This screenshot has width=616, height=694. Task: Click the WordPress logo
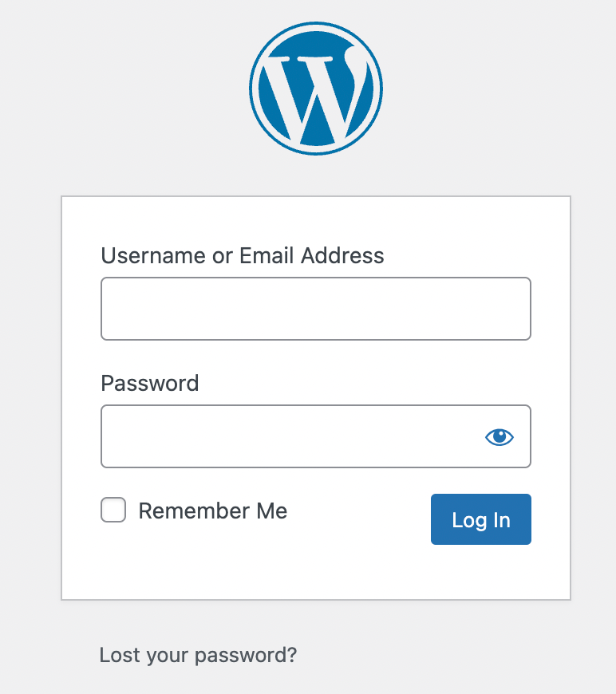click(x=315, y=88)
